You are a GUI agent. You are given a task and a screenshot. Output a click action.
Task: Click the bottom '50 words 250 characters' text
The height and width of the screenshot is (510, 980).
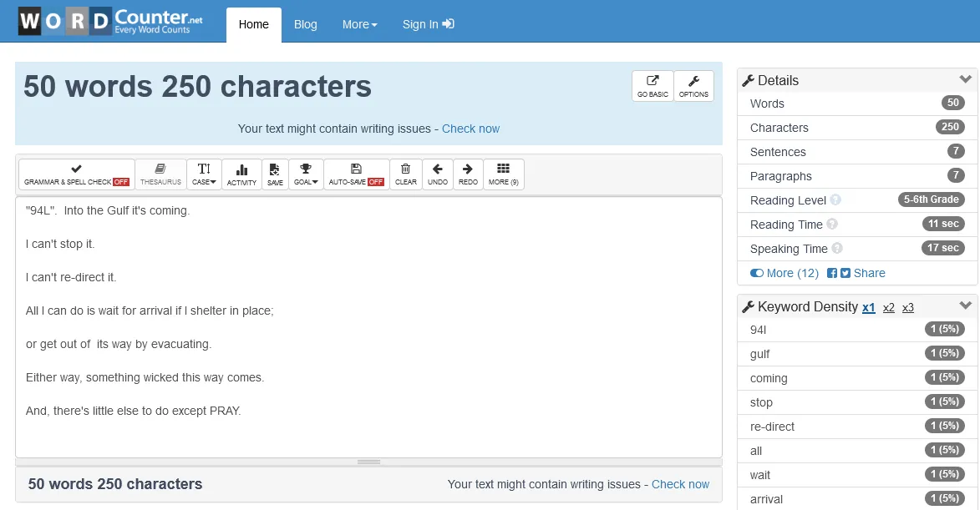coord(115,484)
